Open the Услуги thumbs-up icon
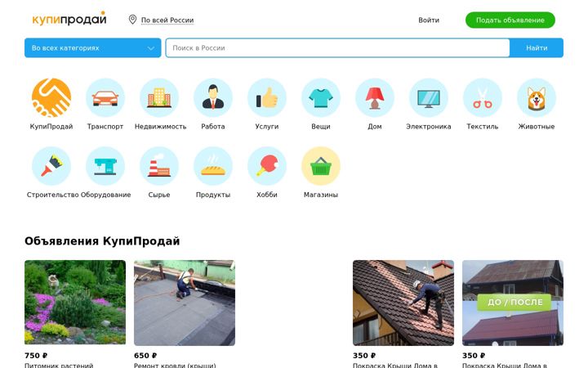 tap(266, 97)
